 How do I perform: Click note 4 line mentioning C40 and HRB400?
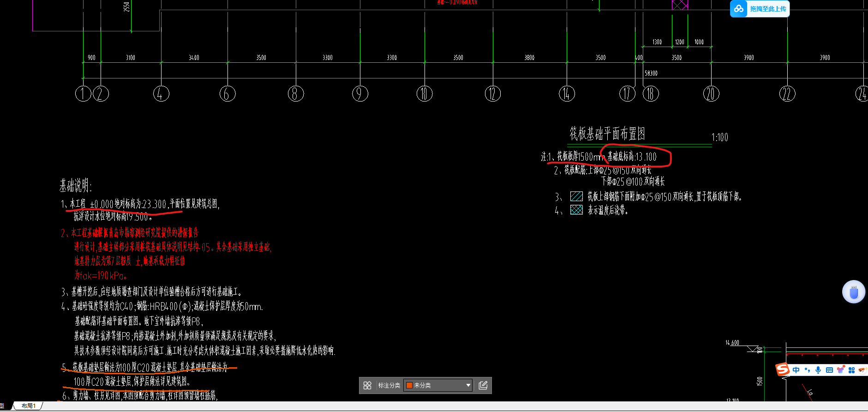(162, 306)
